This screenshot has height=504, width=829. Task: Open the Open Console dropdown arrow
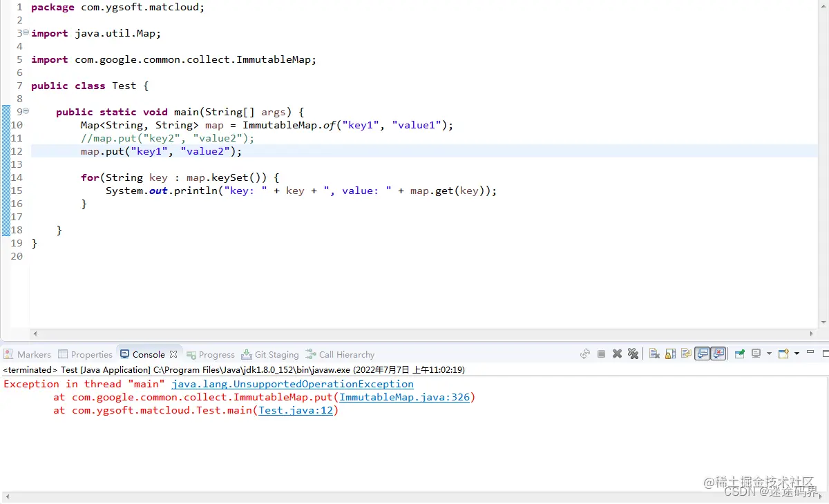tap(797, 353)
